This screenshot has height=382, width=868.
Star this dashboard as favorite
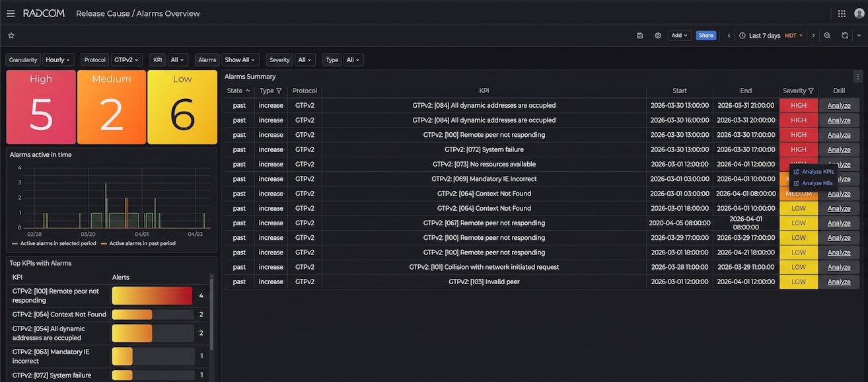11,36
